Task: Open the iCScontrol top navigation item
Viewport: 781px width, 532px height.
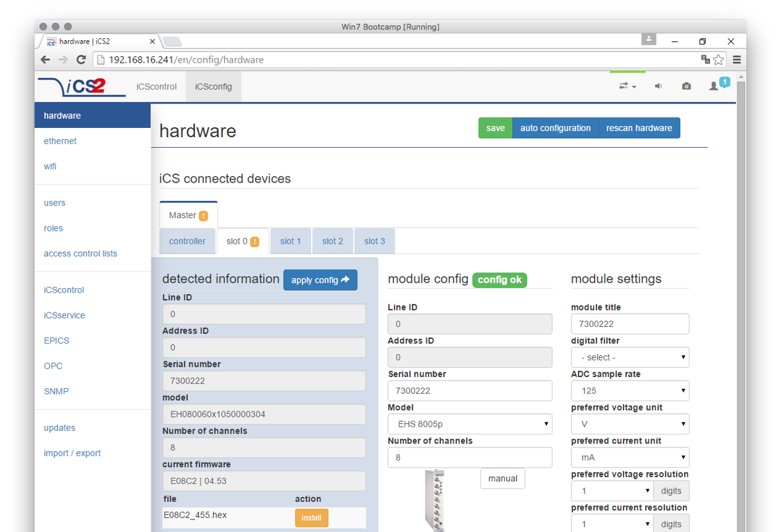Action: click(156, 86)
